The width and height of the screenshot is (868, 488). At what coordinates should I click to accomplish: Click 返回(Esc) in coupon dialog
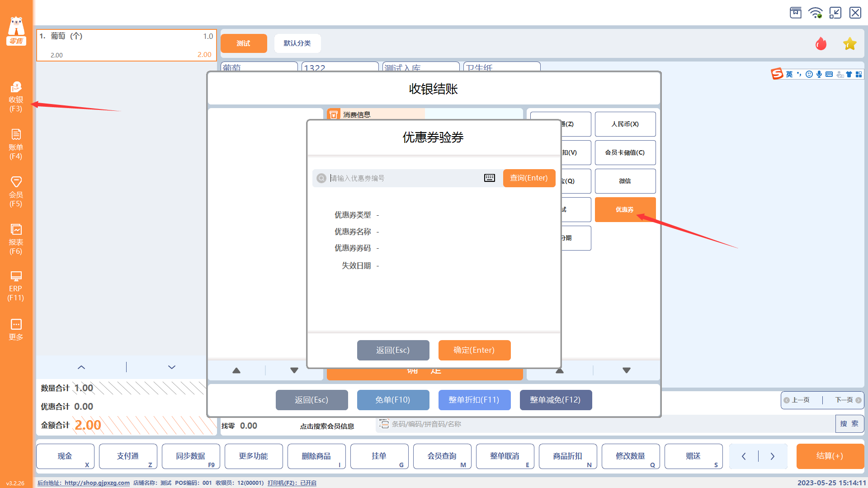(x=393, y=350)
